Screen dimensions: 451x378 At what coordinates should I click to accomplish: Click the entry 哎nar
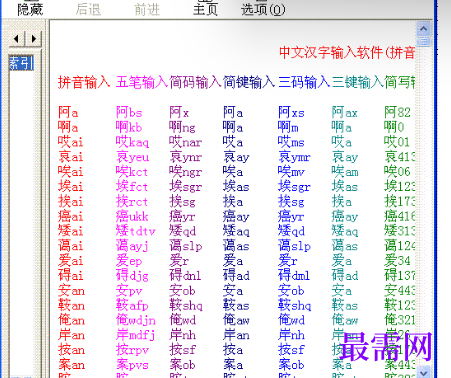[x=186, y=142]
